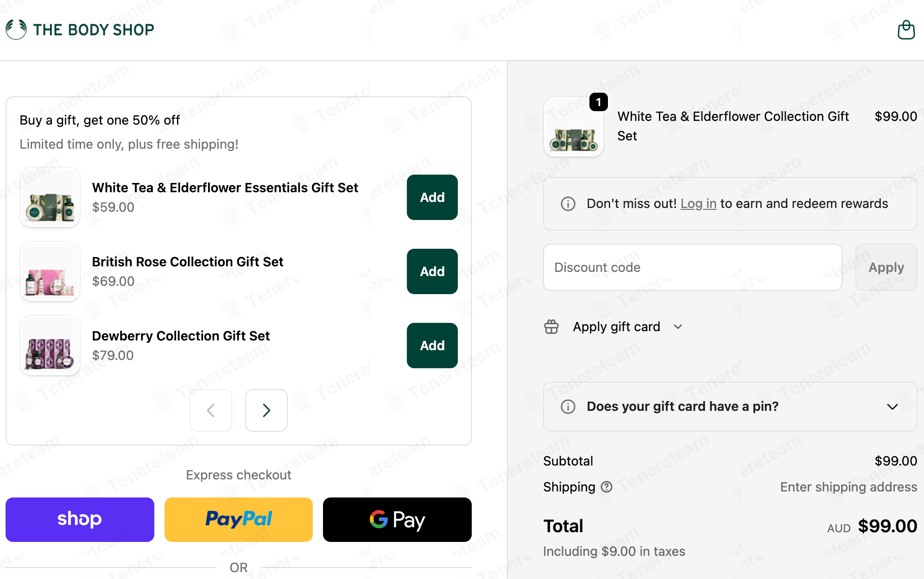The image size is (924, 579).
Task: Follow the Log in rewards link
Action: [x=698, y=204]
